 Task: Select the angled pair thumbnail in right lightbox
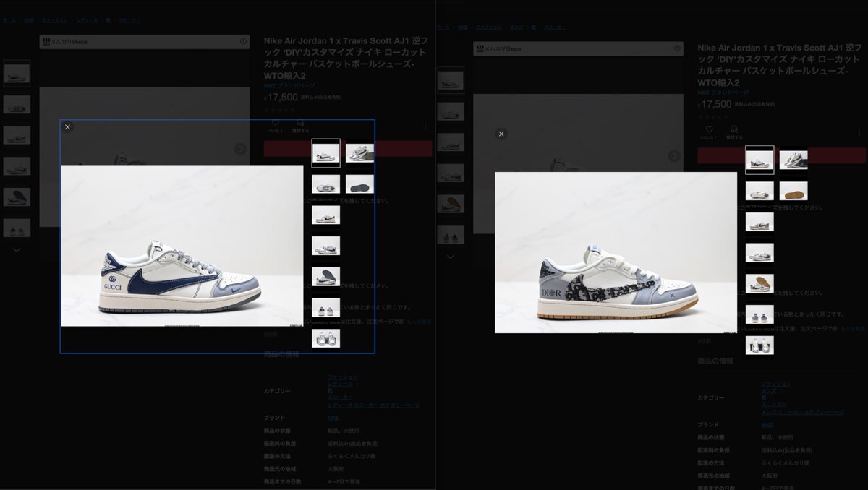coord(793,160)
